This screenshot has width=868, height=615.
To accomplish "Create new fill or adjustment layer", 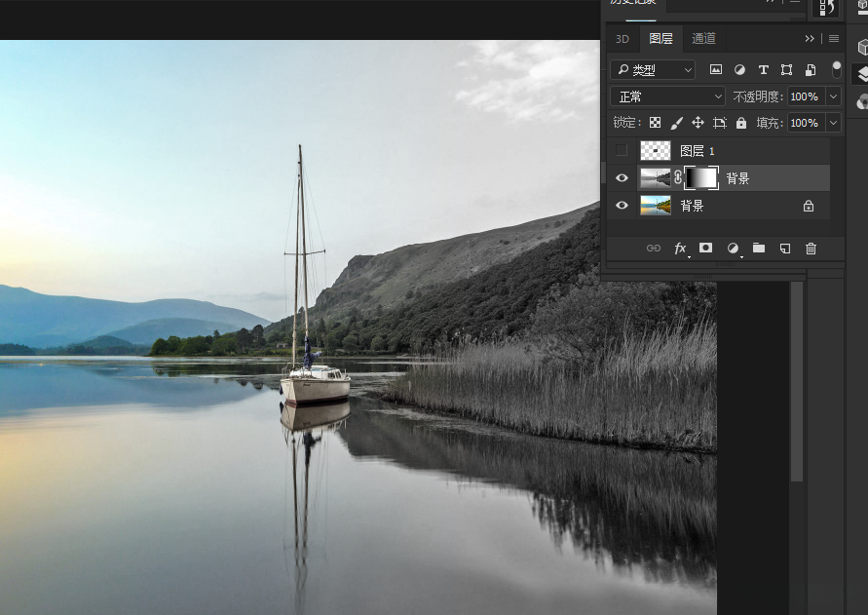I will pyautogui.click(x=733, y=249).
